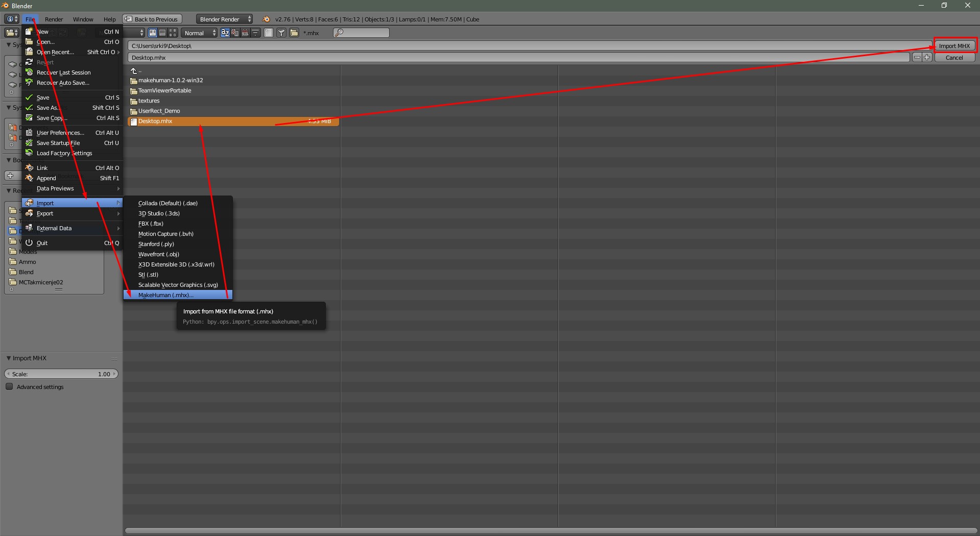Open the MCTakmicenje02 recent folder
Viewport: 980px width, 536px height.
[x=41, y=282]
